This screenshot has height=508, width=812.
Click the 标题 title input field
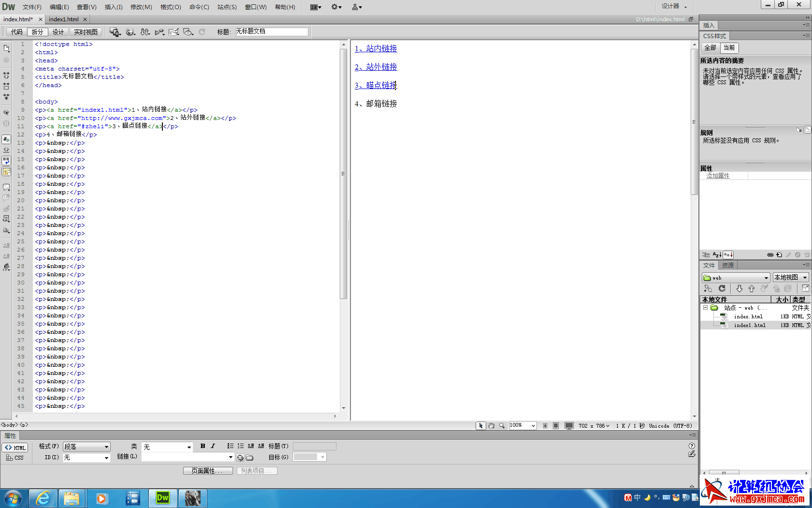[272, 31]
